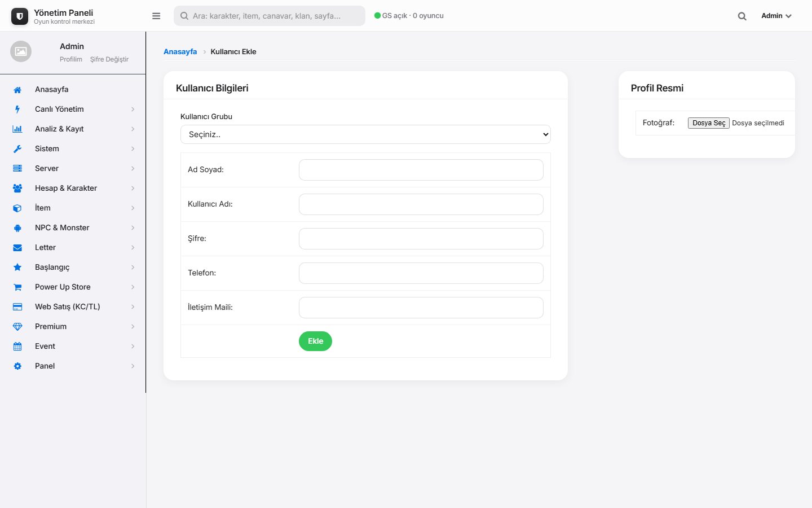812x508 pixels.
Task: Click the Analiz & Kayıt chart icon
Action: pos(17,129)
